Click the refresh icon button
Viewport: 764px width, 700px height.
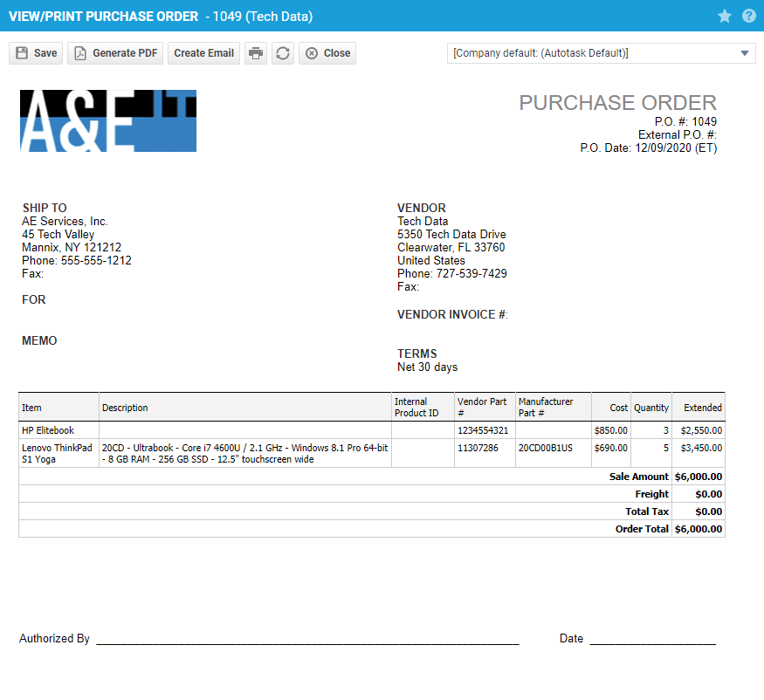(283, 53)
